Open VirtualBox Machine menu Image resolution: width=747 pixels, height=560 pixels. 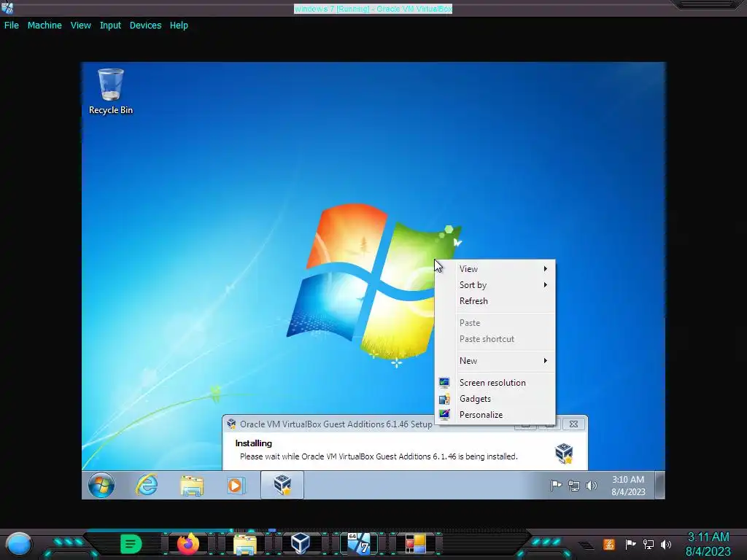(44, 26)
